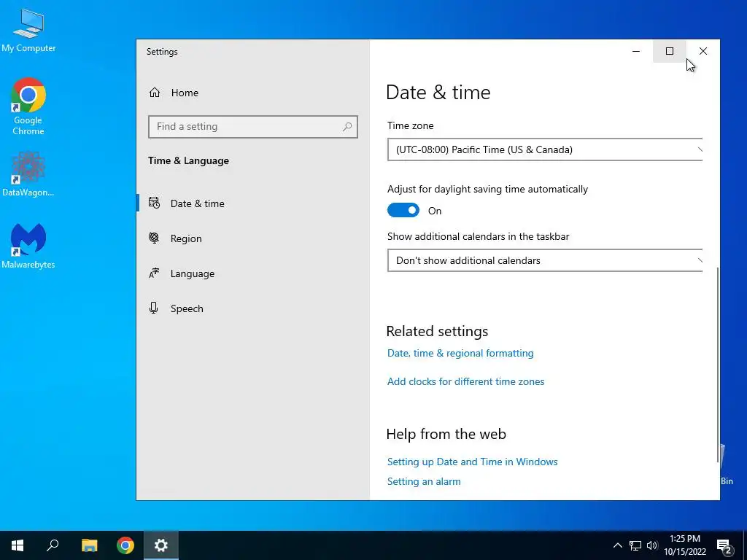The width and height of the screenshot is (747, 560).
Task: Open the Setting an alarm help link
Action: (424, 481)
